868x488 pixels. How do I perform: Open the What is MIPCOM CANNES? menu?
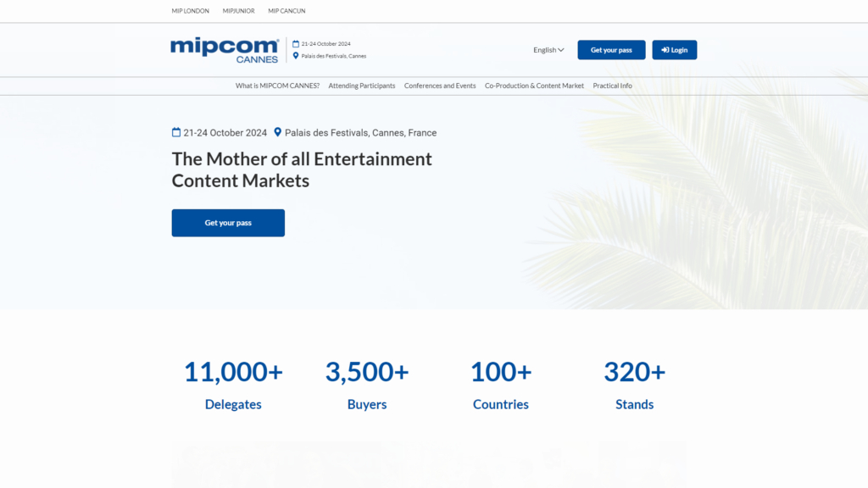(277, 86)
